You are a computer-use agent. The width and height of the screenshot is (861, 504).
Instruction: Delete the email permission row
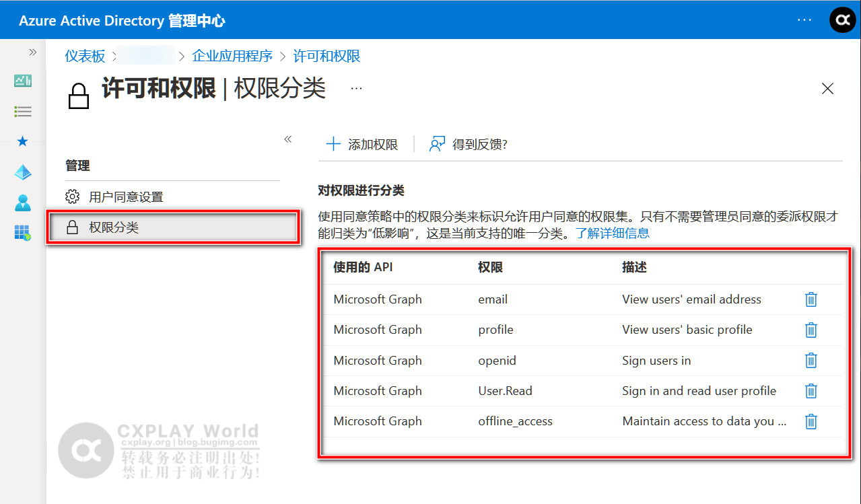(x=811, y=299)
